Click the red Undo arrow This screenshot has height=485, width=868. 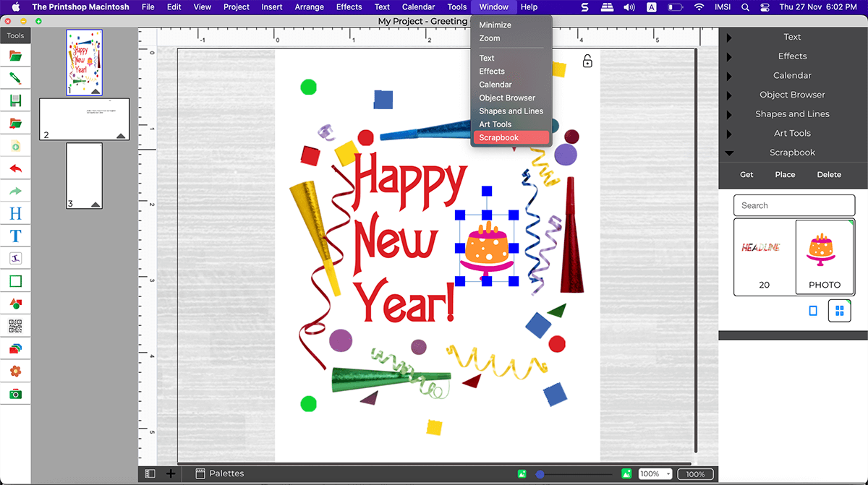(15, 169)
